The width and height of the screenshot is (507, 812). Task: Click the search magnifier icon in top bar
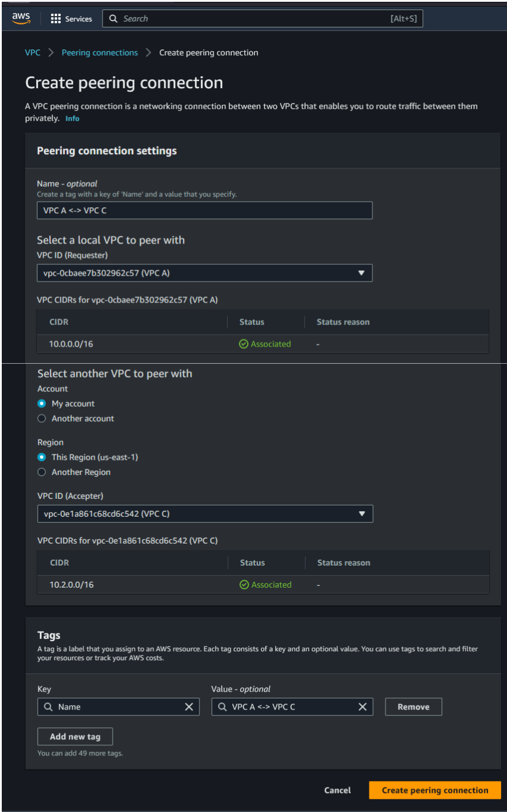pyautogui.click(x=114, y=19)
